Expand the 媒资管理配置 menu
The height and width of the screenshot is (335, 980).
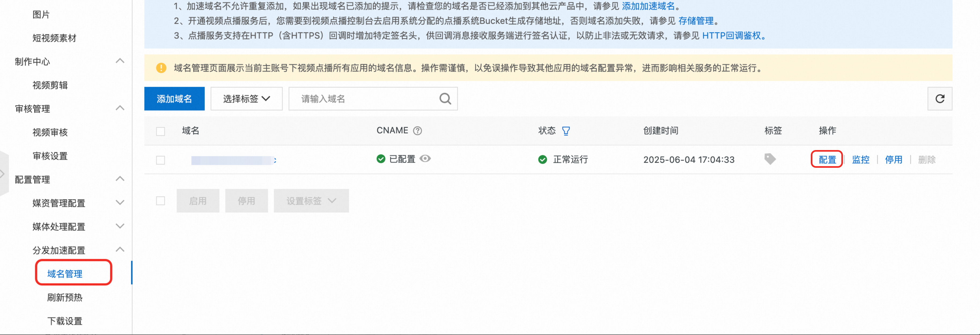[120, 202]
